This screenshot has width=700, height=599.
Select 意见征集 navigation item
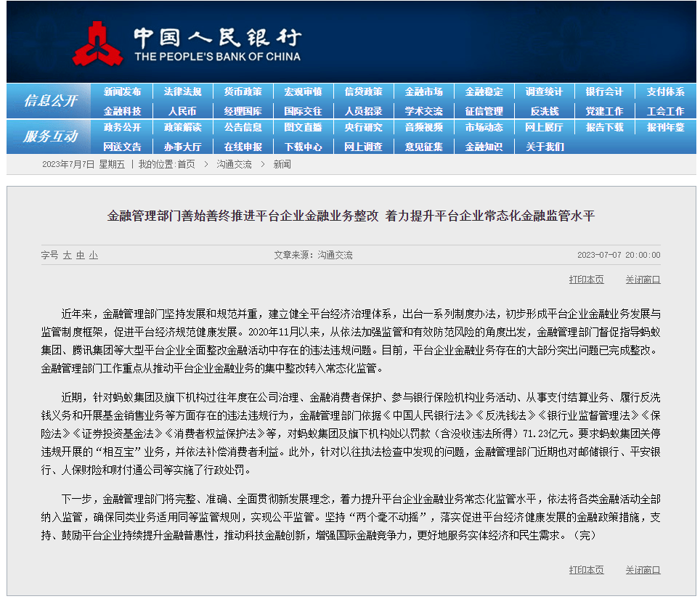[423, 147]
